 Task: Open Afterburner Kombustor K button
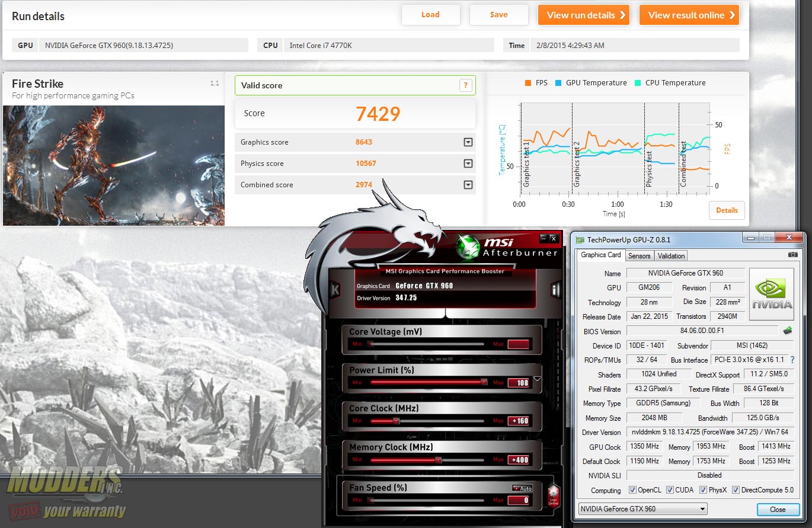tap(335, 290)
